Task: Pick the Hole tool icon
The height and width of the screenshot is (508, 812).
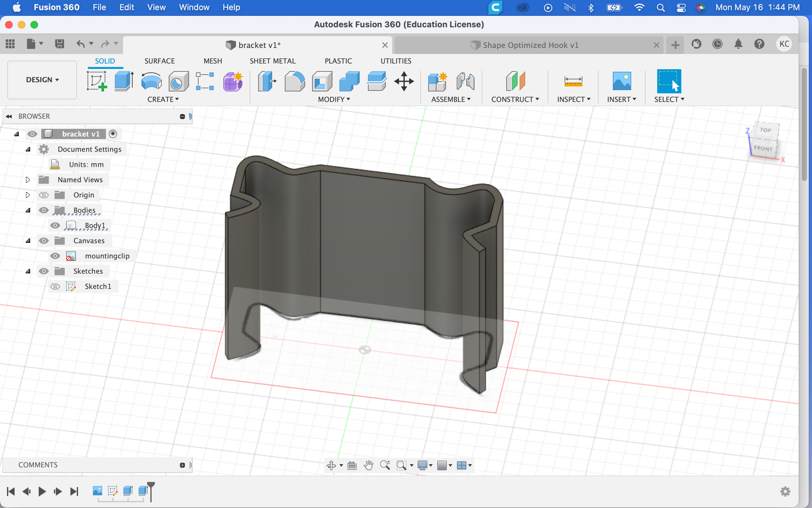Action: [x=178, y=81]
